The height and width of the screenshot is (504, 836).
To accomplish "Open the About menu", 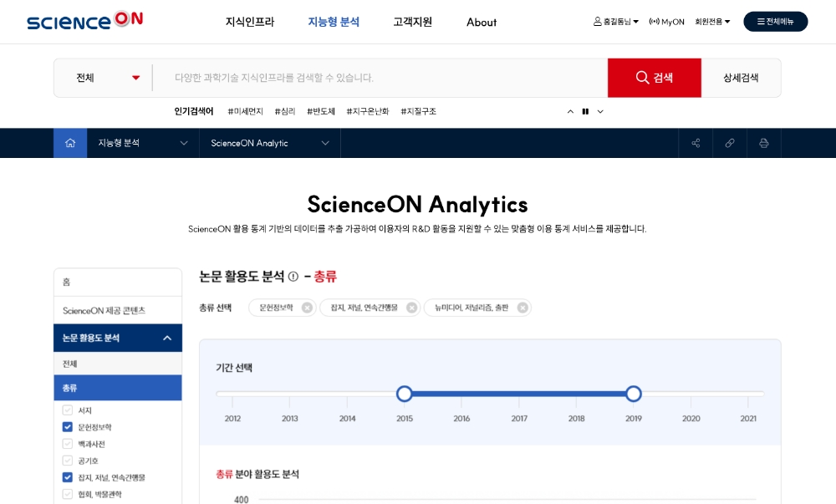I will tap(482, 22).
